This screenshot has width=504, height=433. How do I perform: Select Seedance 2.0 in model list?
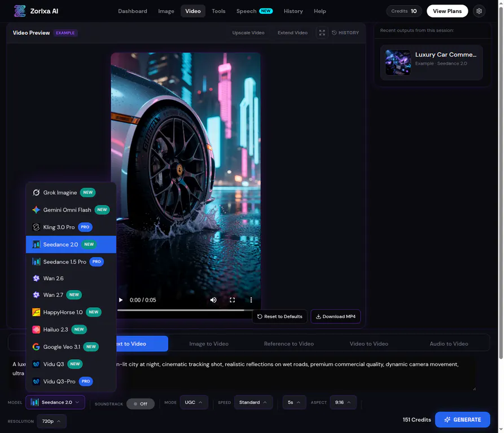[x=71, y=245]
